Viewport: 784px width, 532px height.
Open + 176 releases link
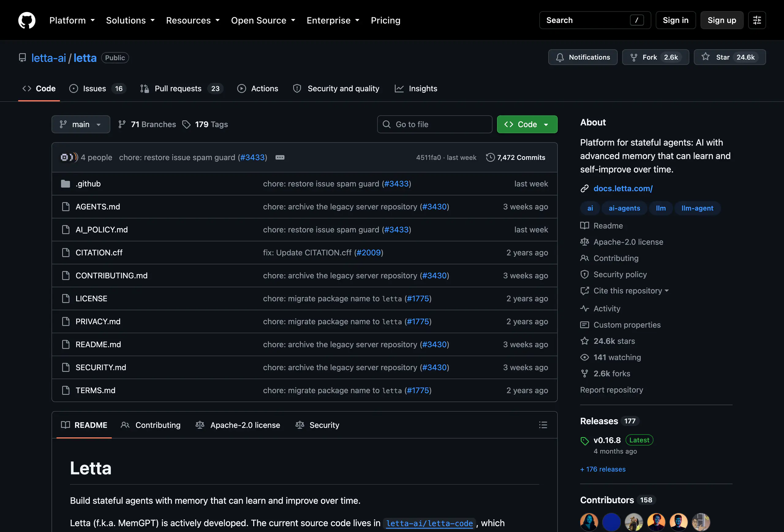[602, 469]
